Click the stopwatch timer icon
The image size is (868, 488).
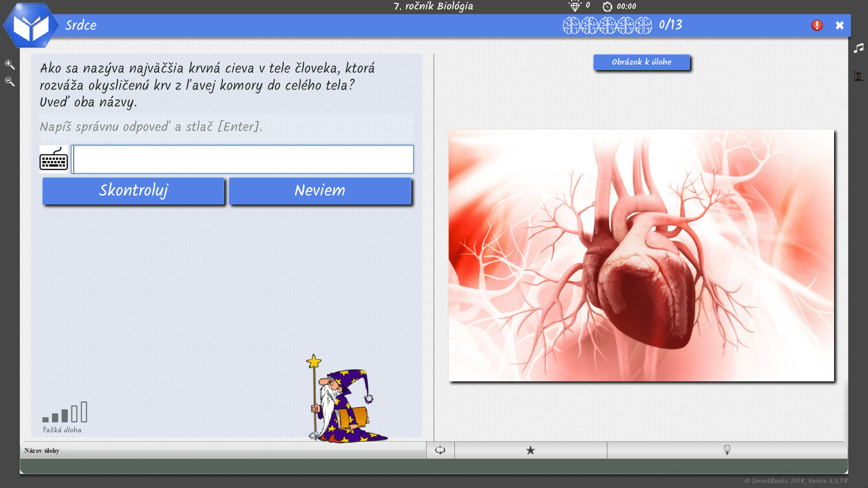click(607, 6)
